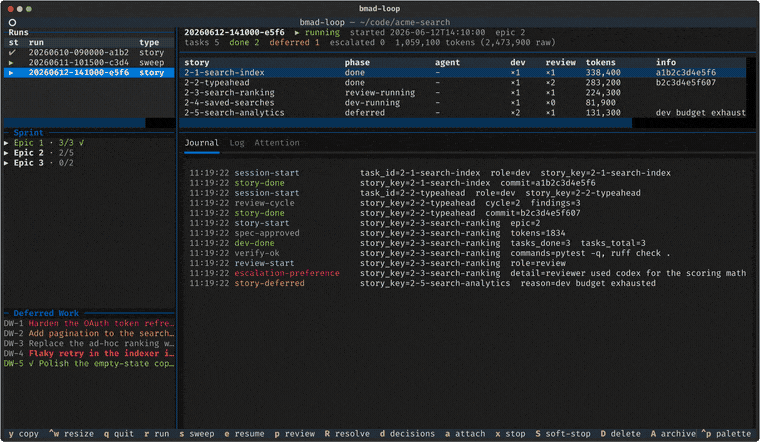
Task: Click the 'q quit' footer shortcut
Action: click(119, 434)
